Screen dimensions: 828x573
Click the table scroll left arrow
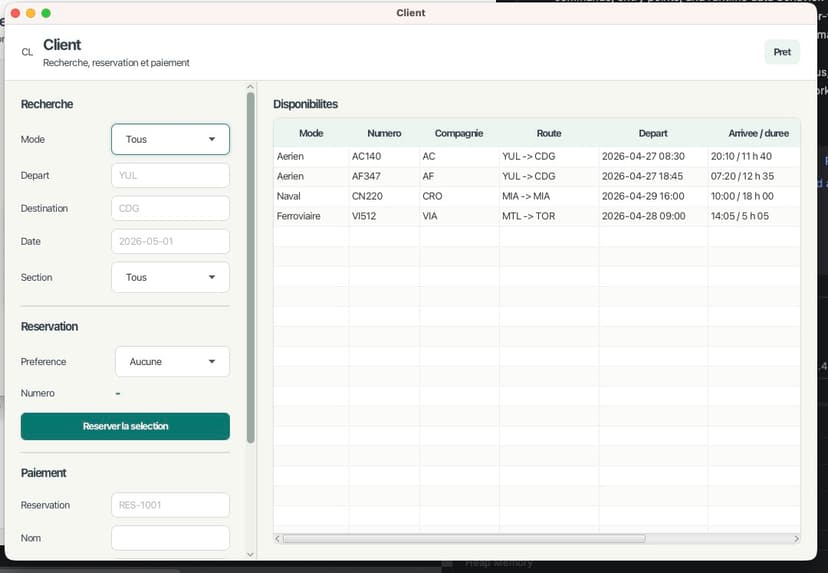pos(277,539)
